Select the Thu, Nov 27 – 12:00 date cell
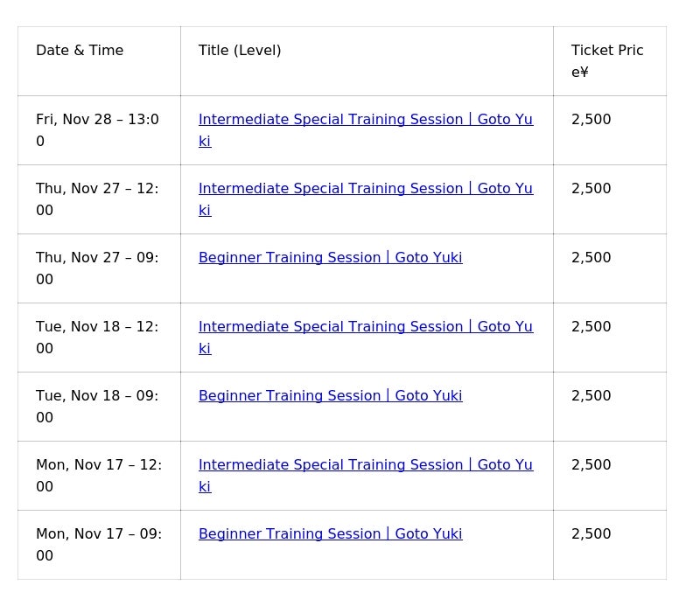The height and width of the screenshot is (606, 700). 97,199
